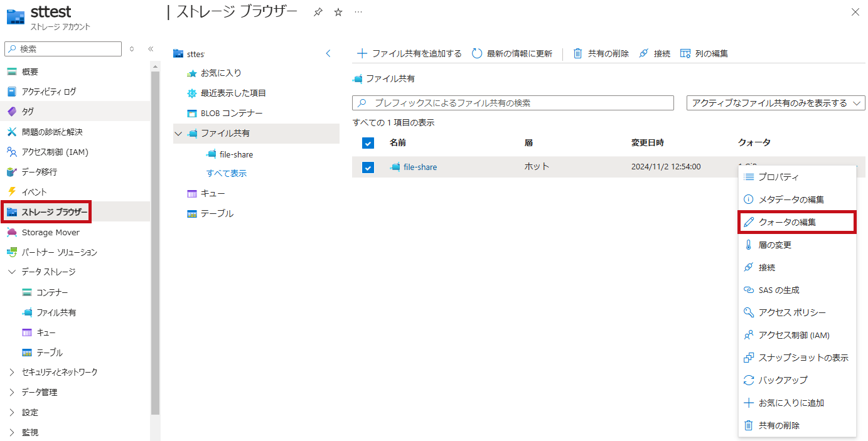The height and width of the screenshot is (441, 868).
Task: Mark this page as favorite with the star icon
Action: [338, 12]
